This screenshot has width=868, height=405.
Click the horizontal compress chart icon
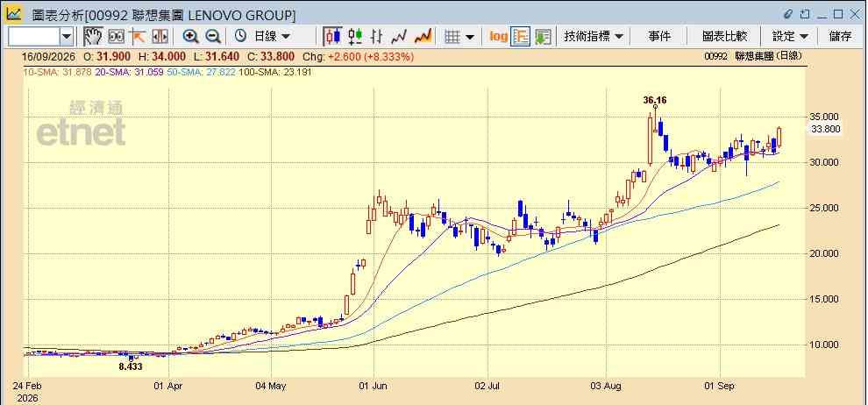pos(160,37)
